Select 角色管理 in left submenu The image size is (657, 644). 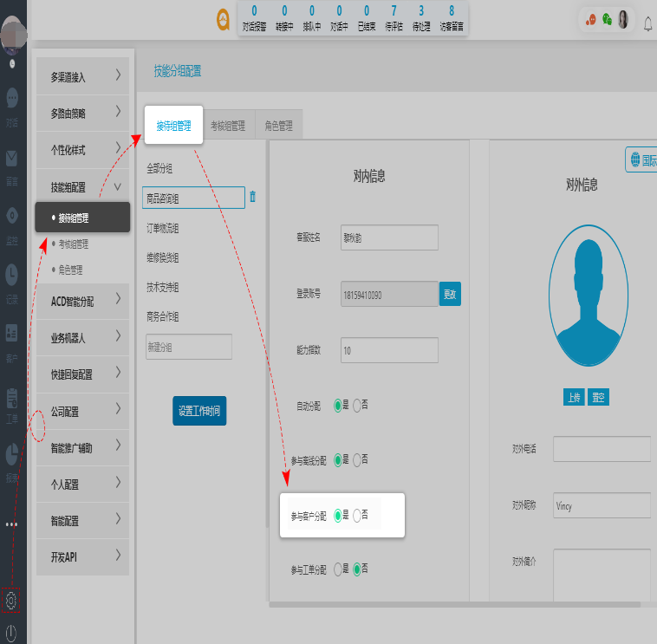tap(70, 270)
